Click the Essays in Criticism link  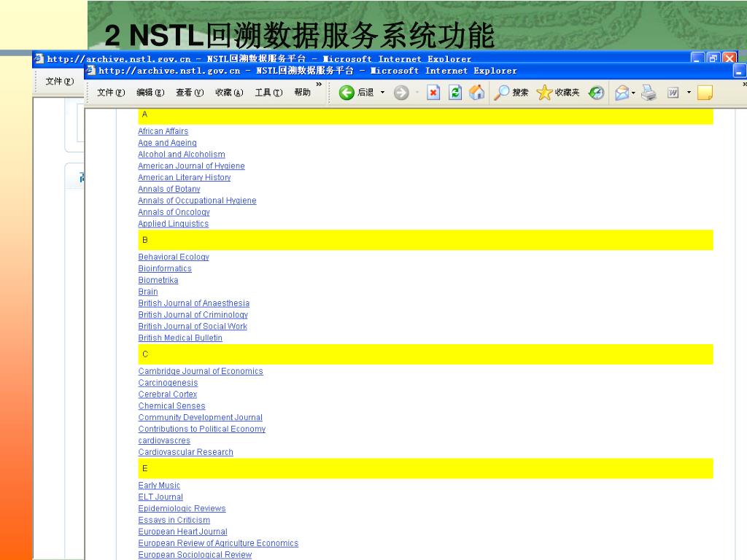(174, 520)
